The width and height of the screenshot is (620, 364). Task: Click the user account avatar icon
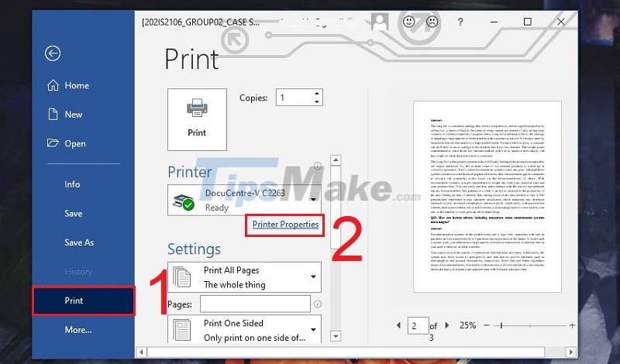click(x=380, y=22)
